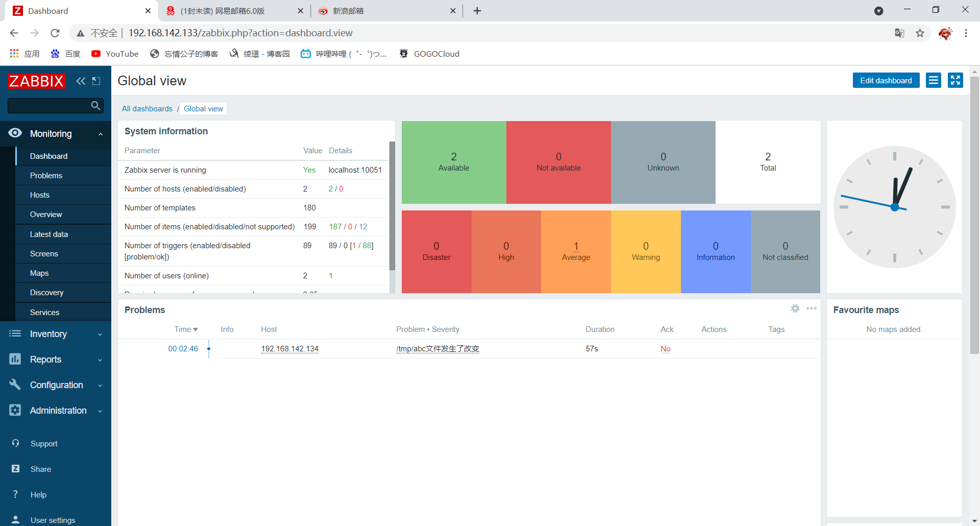Open Global view breadcrumb link
This screenshot has height=526, width=980.
pyautogui.click(x=203, y=109)
